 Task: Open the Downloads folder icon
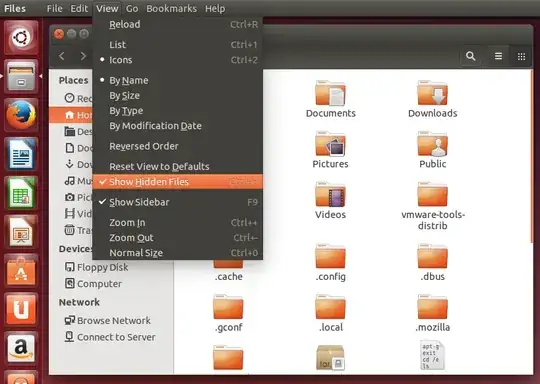pyautogui.click(x=433, y=93)
